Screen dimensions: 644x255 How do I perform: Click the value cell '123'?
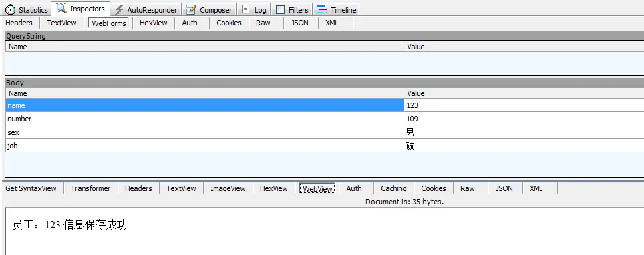(x=524, y=105)
